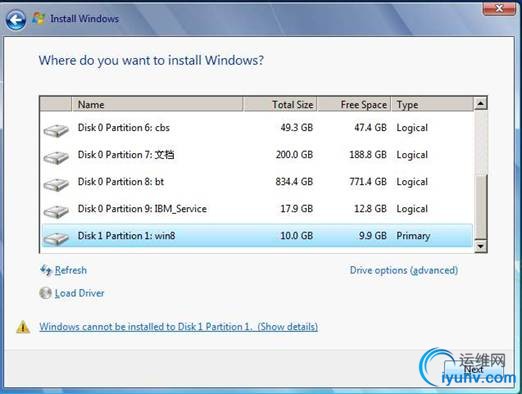
Task: Click drive icon for IBM_Service partition
Action: [56, 211]
